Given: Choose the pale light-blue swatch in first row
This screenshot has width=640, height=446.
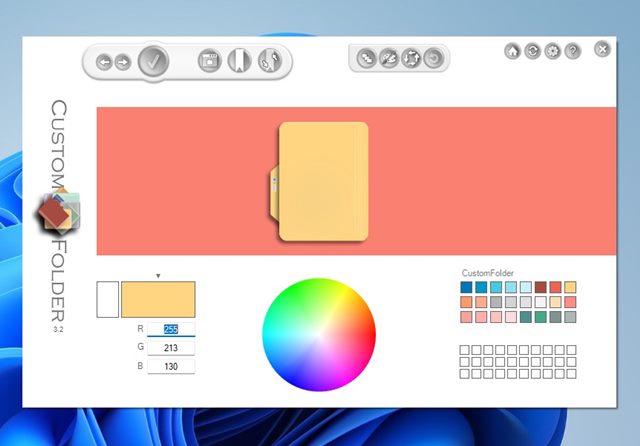Looking at the screenshot, I should point(526,287).
